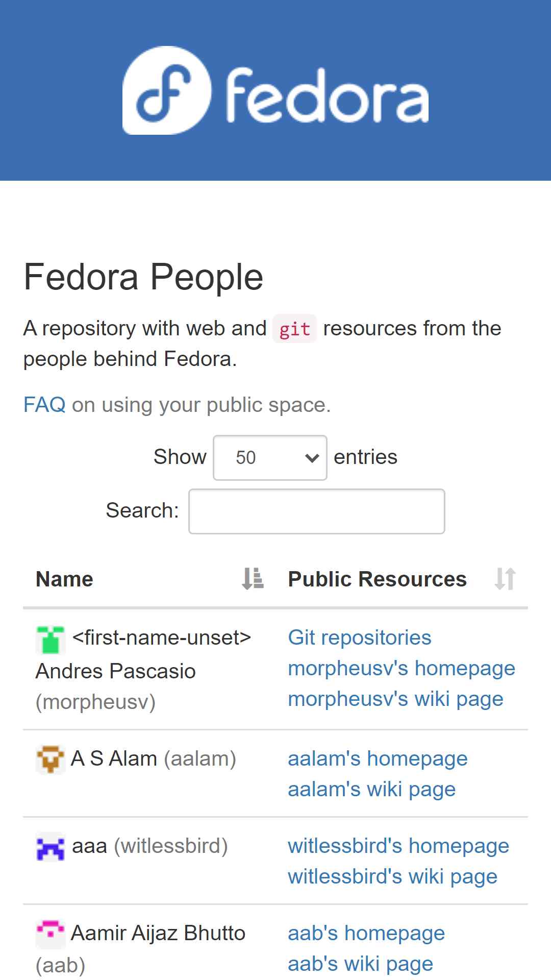Click the chevron arrow of the 50 entries selector
The width and height of the screenshot is (551, 980).
(x=312, y=458)
